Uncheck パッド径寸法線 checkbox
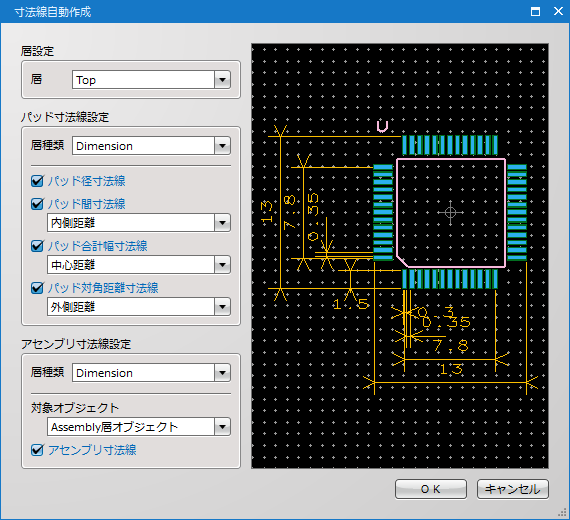 (37, 181)
